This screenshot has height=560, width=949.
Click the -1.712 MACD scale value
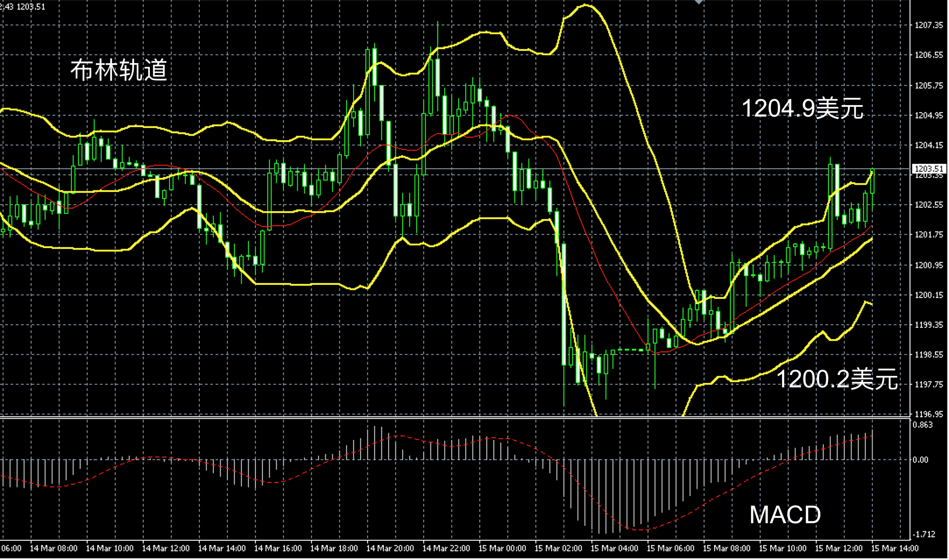click(x=924, y=534)
